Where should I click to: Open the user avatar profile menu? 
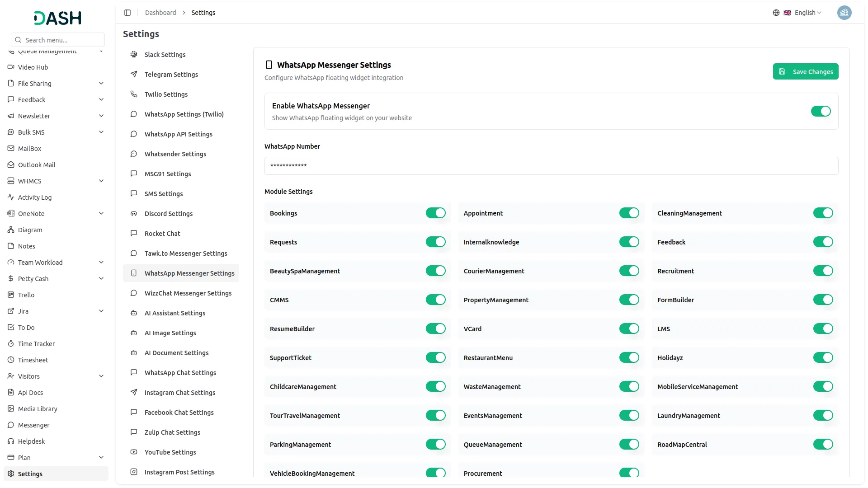pos(844,13)
